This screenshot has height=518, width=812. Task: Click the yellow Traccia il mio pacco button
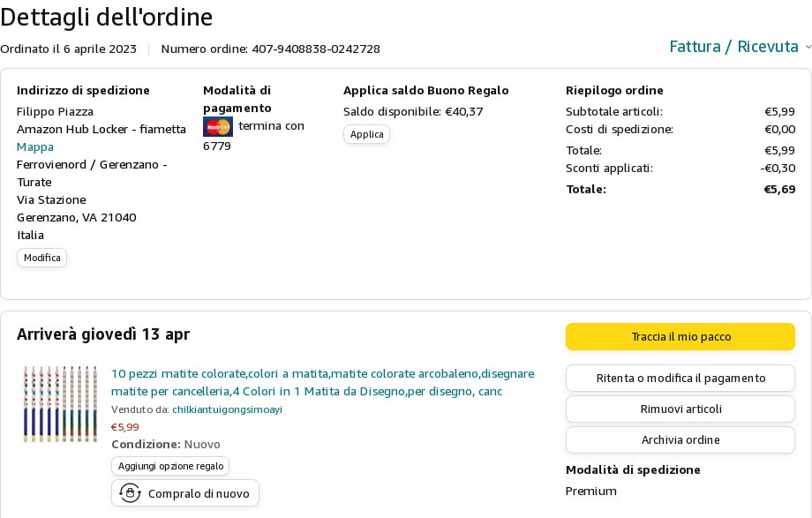click(x=680, y=336)
